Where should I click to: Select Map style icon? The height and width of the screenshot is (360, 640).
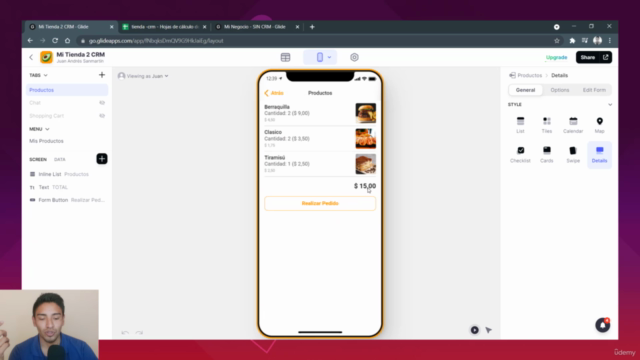(599, 124)
